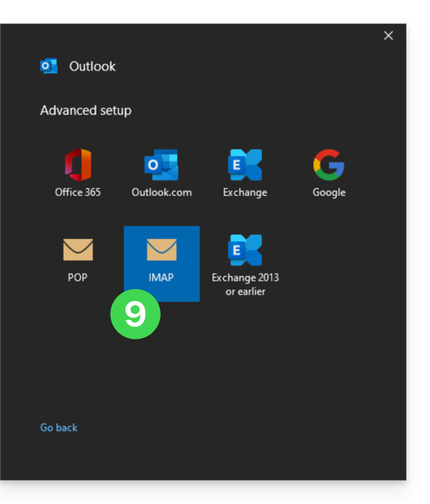The image size is (430, 504).
Task: Click the Outlook logo in header
Action: (x=49, y=66)
